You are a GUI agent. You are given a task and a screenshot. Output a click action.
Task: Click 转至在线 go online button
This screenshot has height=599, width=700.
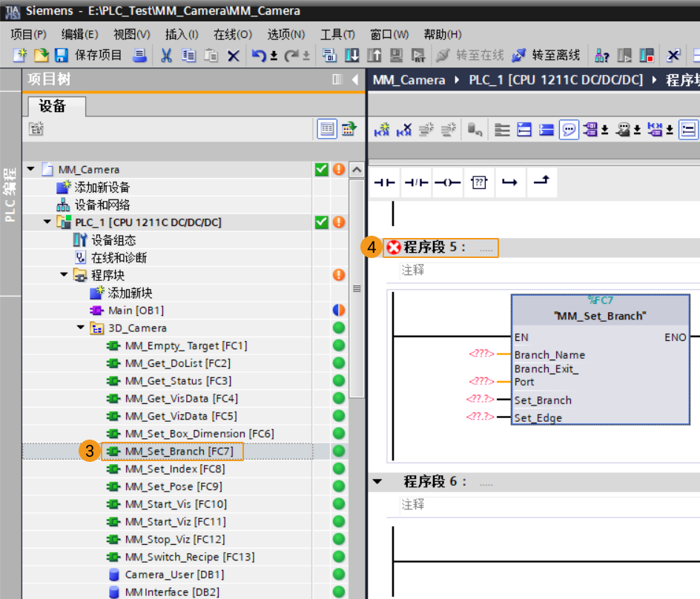coord(470,56)
